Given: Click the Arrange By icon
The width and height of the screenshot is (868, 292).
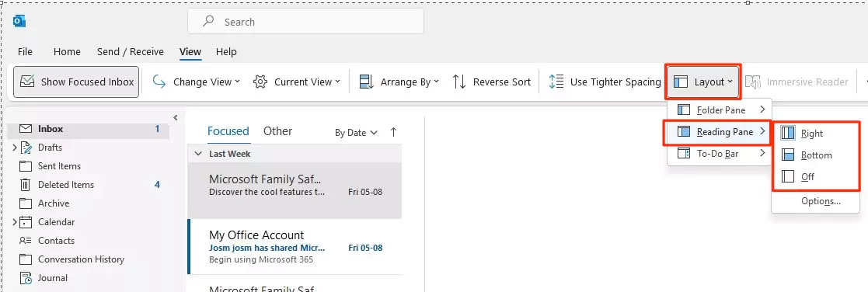Looking at the screenshot, I should [x=367, y=82].
